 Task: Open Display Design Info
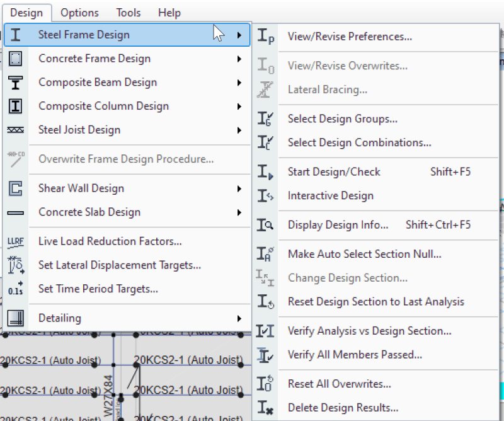pyautogui.click(x=376, y=225)
